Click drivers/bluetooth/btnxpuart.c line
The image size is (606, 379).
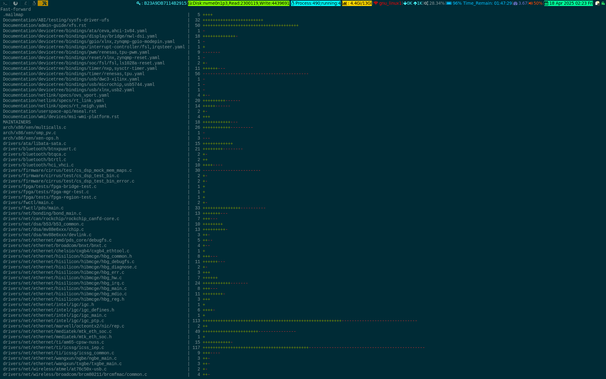point(39,149)
